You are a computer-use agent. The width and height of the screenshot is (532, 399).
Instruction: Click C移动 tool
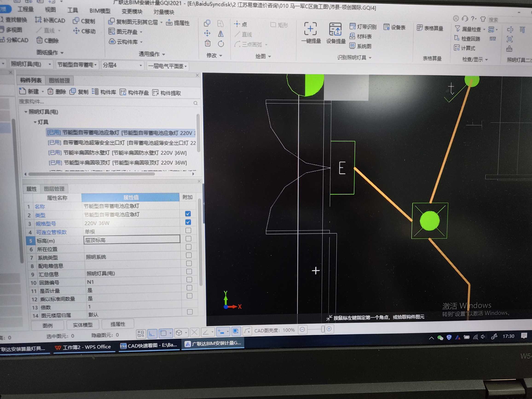[84, 31]
